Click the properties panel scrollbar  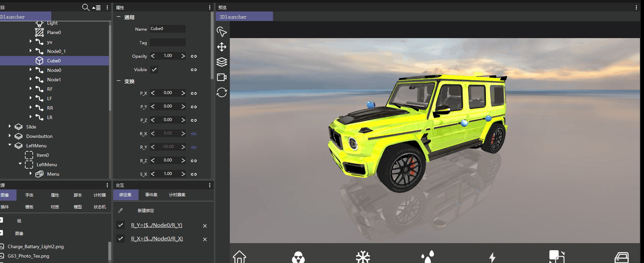pyautogui.click(x=212, y=46)
